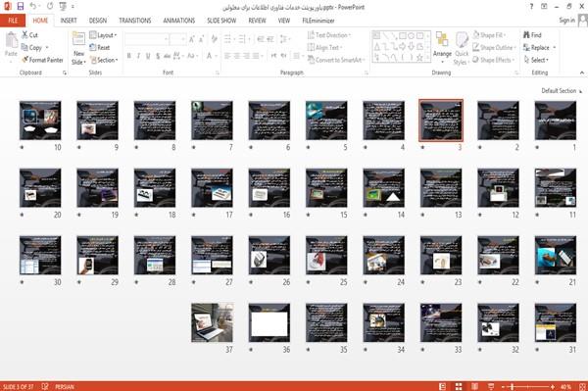The image size is (588, 391).
Task: Open the ANIMATIONS ribbon tab
Action: click(x=179, y=21)
